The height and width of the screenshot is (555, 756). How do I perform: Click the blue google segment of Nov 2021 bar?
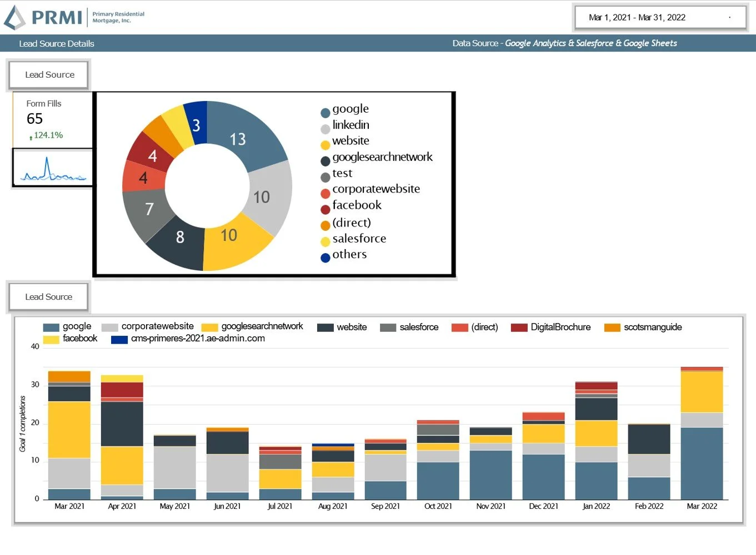point(491,475)
